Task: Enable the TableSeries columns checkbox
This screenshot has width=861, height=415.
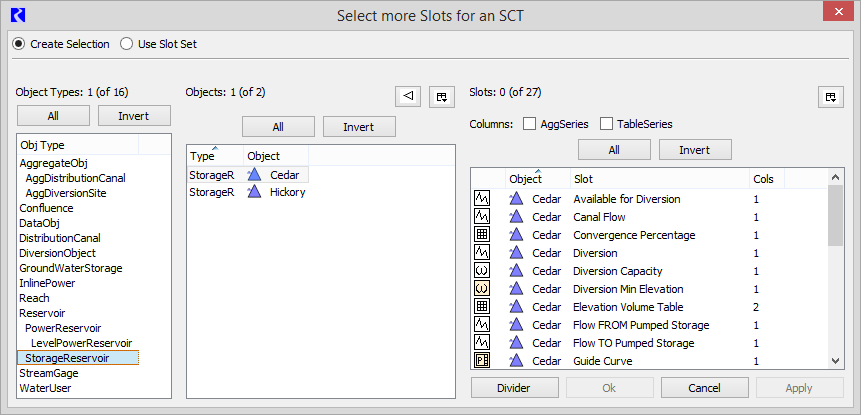Action: [607, 124]
